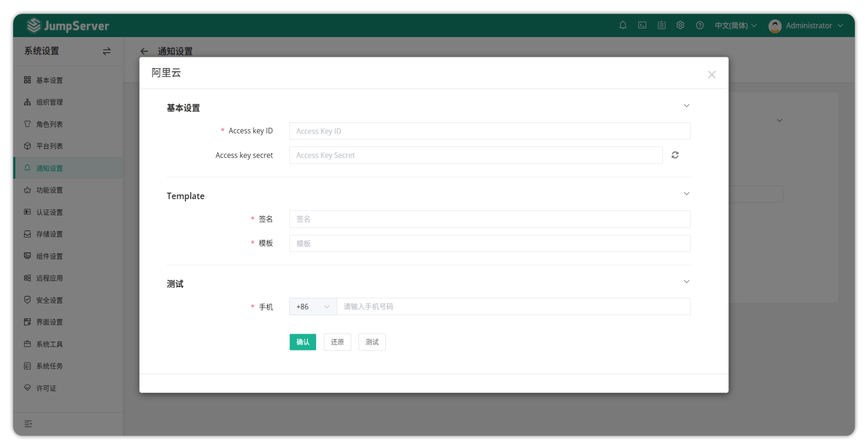Open system settings gear icon in header

click(680, 26)
